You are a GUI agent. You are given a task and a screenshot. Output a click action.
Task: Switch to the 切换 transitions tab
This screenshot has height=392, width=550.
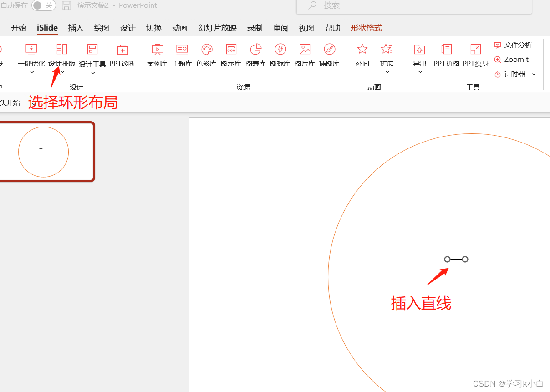point(154,28)
